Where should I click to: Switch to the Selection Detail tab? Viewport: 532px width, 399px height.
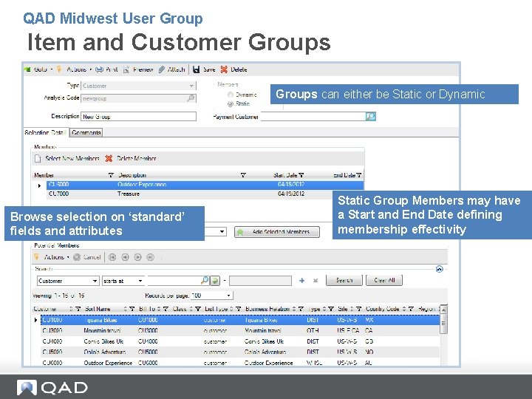click(x=46, y=132)
